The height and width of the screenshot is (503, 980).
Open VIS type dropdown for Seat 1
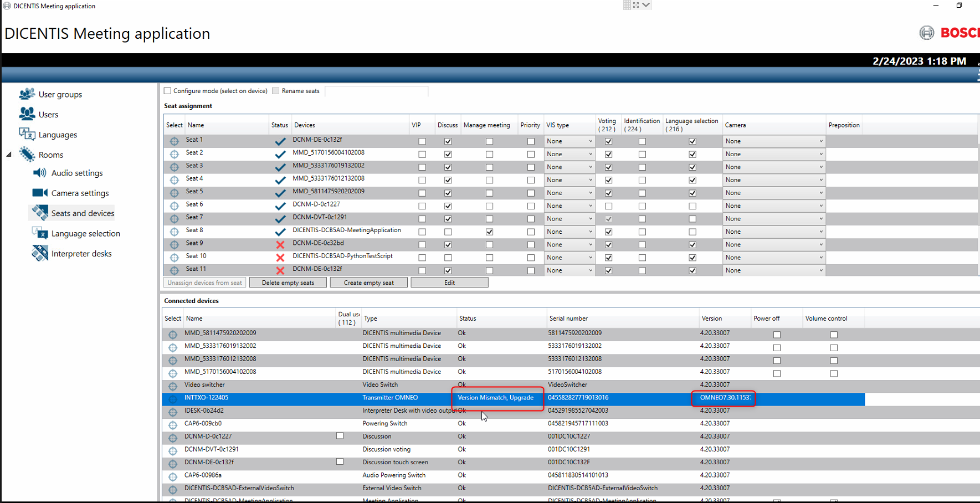click(569, 141)
